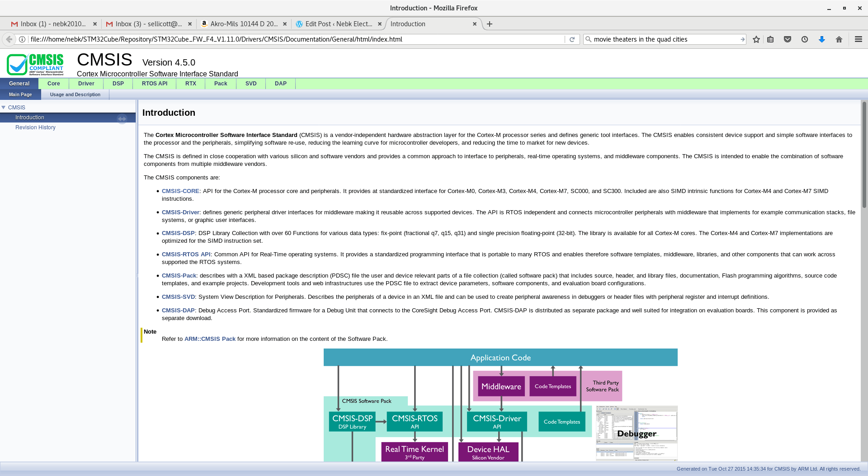Open the Firefox hamburger menu
The width and height of the screenshot is (868, 476).
tap(859, 39)
